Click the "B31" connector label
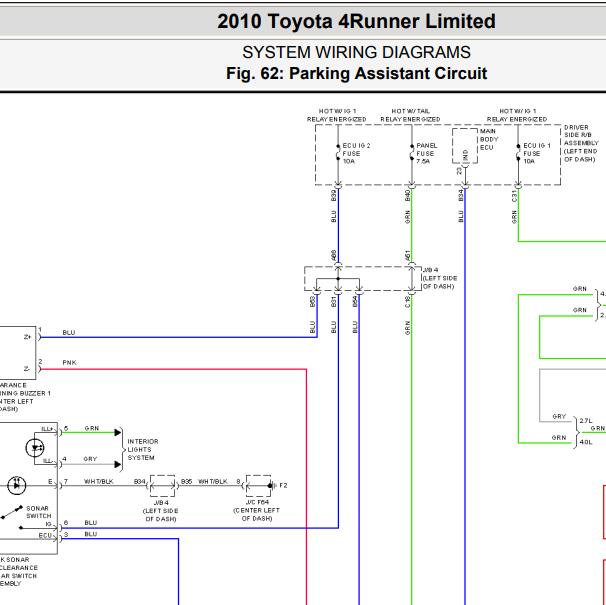The image size is (606, 605). tap(334, 302)
